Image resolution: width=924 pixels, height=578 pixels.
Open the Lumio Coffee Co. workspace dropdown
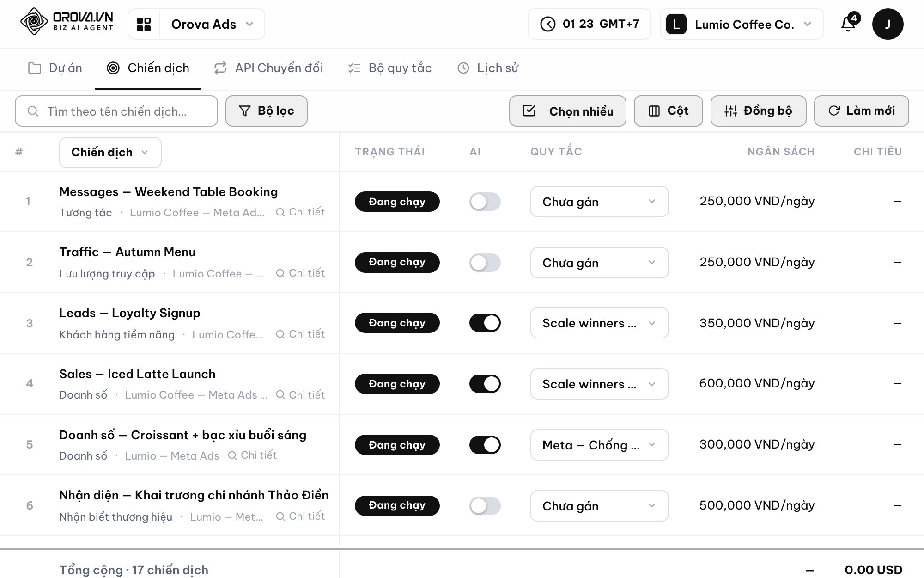742,24
